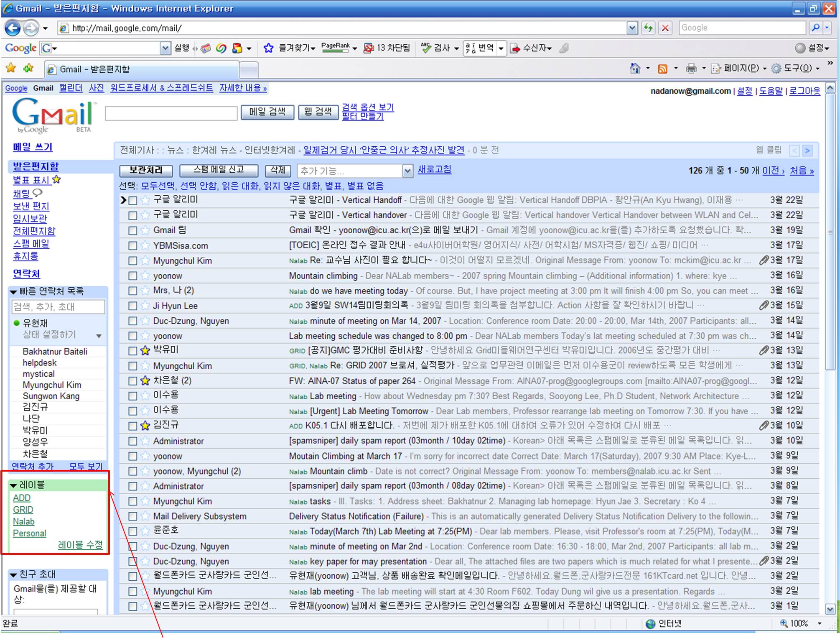Viewport: 840px width, 638px height.
Task: Click the 새로고침 refresh link
Action: coord(435,170)
